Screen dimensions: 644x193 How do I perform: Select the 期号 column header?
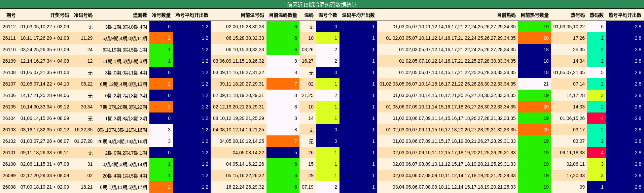tap(11, 15)
